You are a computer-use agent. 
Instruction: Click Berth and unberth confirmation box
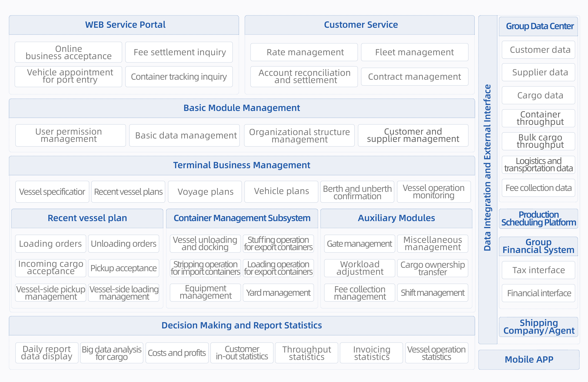click(x=357, y=192)
